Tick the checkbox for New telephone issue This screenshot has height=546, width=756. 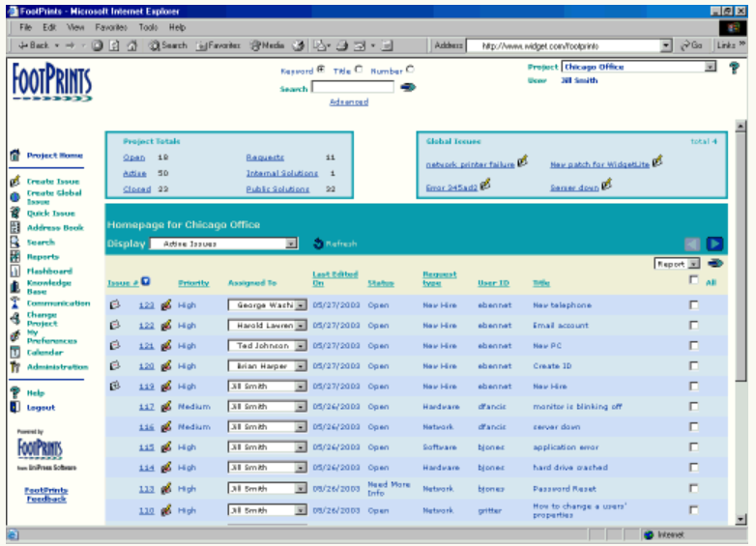coord(693,305)
